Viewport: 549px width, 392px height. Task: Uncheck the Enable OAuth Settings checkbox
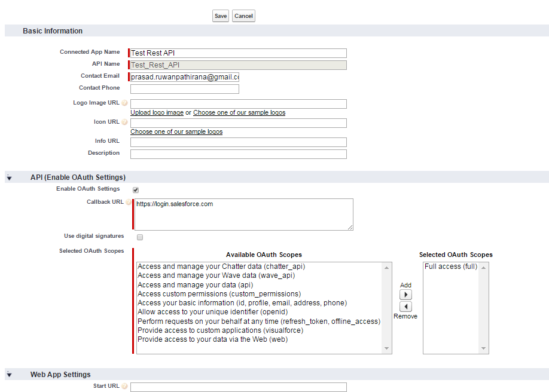point(136,190)
